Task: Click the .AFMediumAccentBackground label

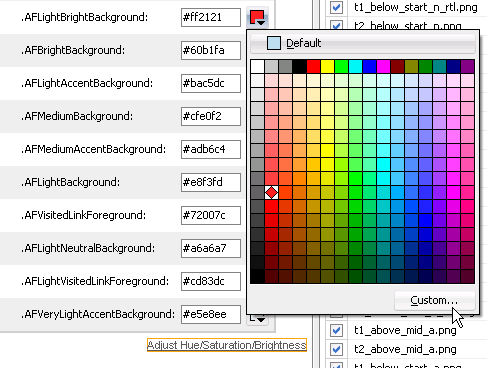Action: click(x=93, y=149)
